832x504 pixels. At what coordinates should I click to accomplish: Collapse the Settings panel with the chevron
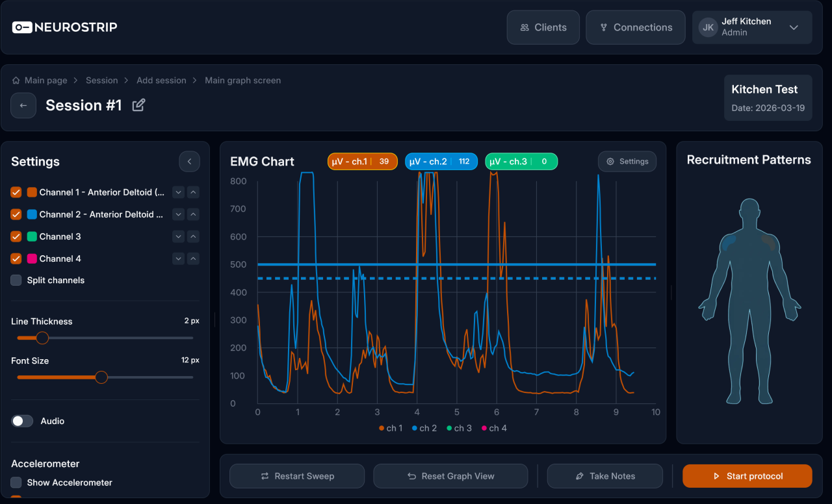tap(189, 161)
